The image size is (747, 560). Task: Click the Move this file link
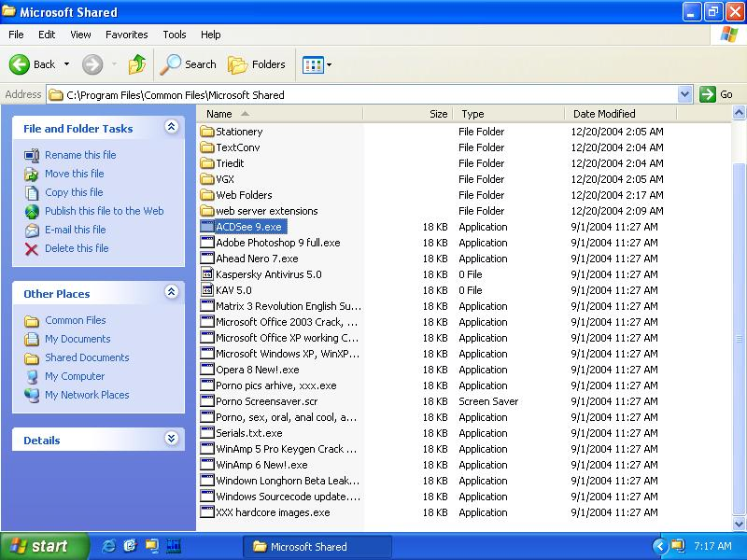point(75,174)
